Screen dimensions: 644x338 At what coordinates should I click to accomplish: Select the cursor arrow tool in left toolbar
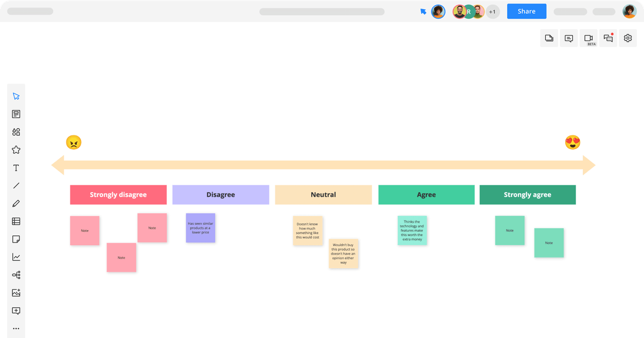(x=16, y=97)
